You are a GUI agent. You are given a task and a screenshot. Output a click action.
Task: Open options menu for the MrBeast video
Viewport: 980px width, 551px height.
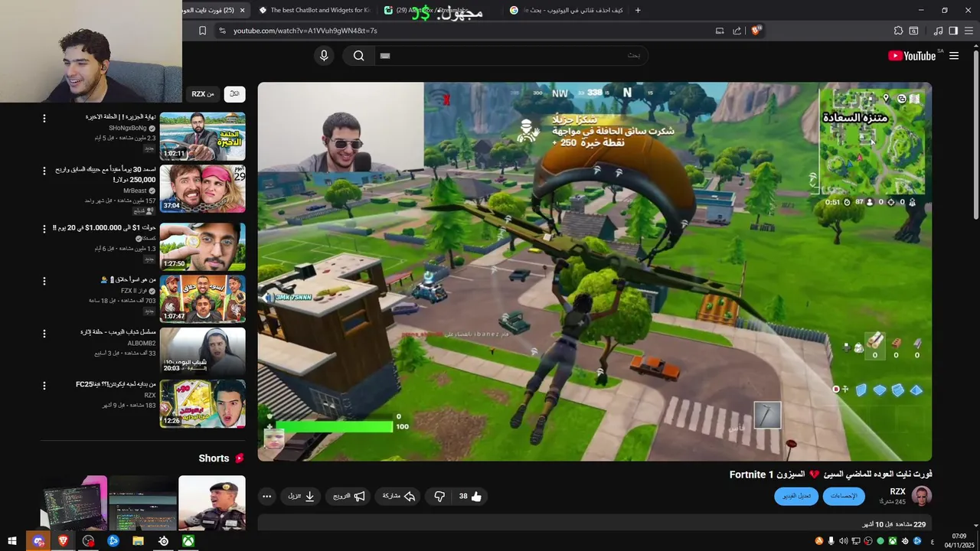(44, 171)
